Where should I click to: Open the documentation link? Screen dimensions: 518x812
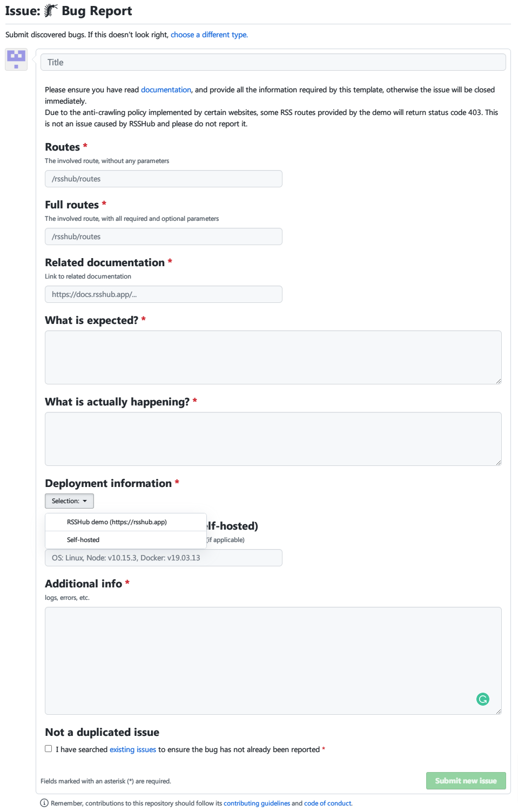[166, 89]
